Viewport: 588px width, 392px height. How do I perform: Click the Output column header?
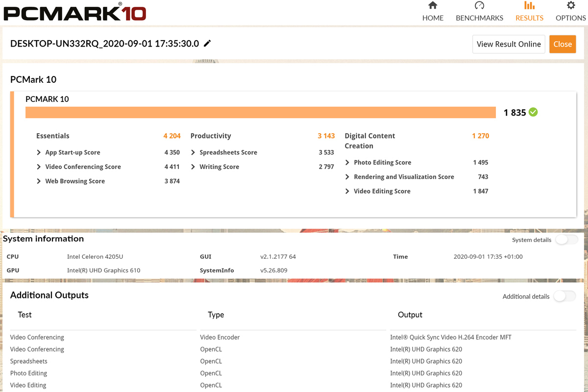[410, 315]
